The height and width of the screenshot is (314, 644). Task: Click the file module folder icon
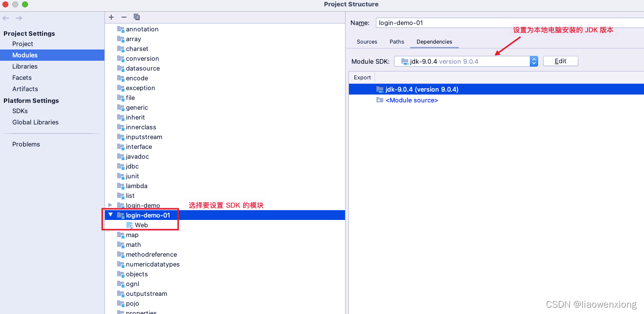coord(121,98)
